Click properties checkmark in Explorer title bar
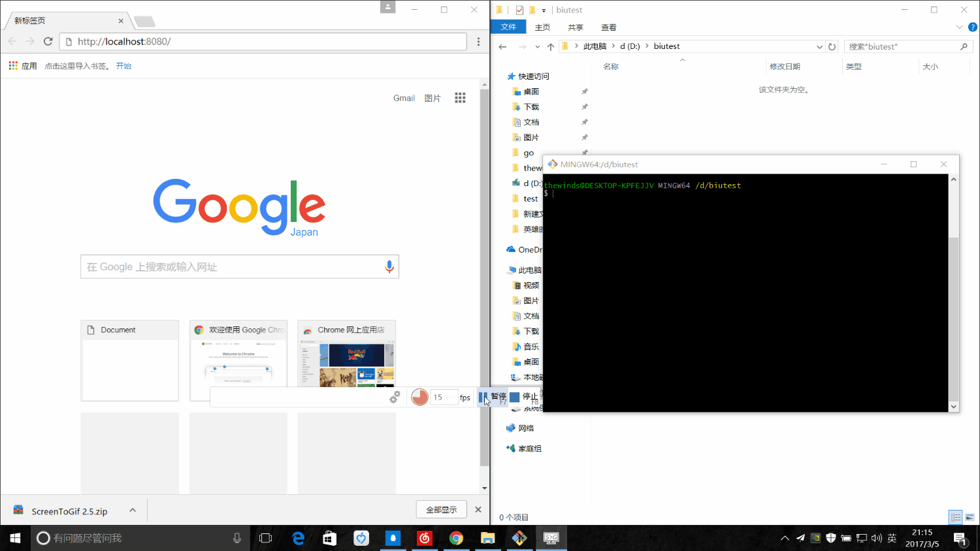The height and width of the screenshot is (551, 980). click(x=519, y=10)
